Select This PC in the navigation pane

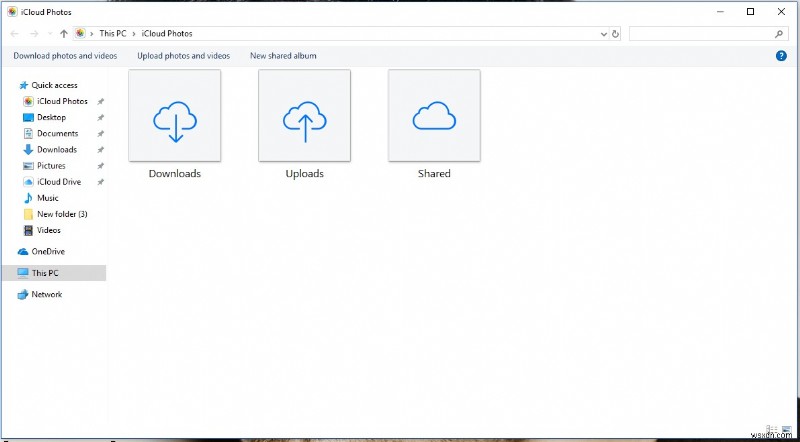(x=54, y=273)
